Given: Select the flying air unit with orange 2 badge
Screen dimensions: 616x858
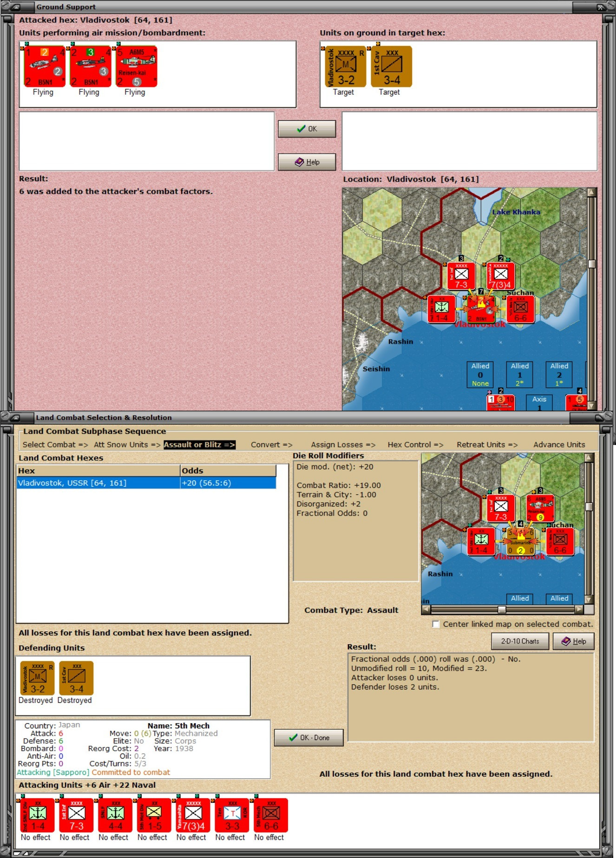Looking at the screenshot, I should coord(45,66).
